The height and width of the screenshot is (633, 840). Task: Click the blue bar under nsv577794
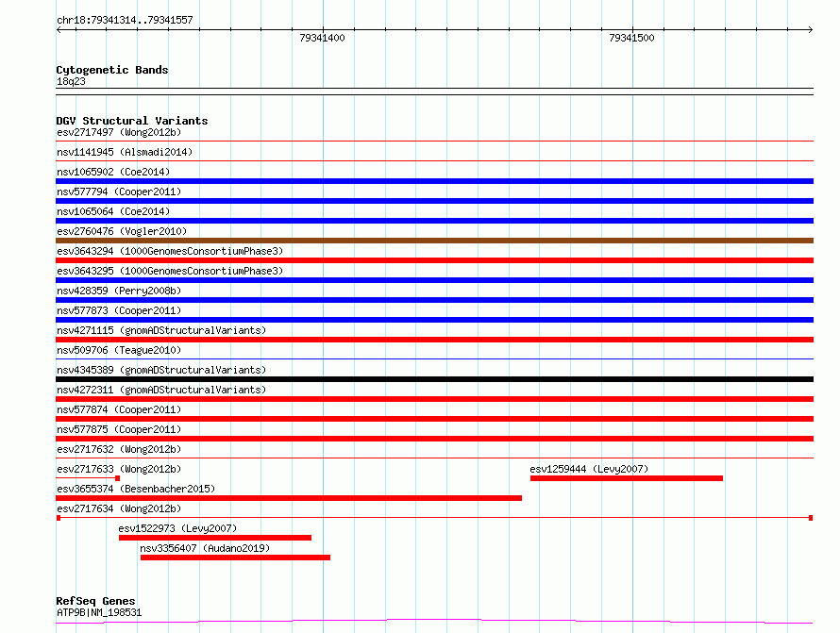point(434,201)
